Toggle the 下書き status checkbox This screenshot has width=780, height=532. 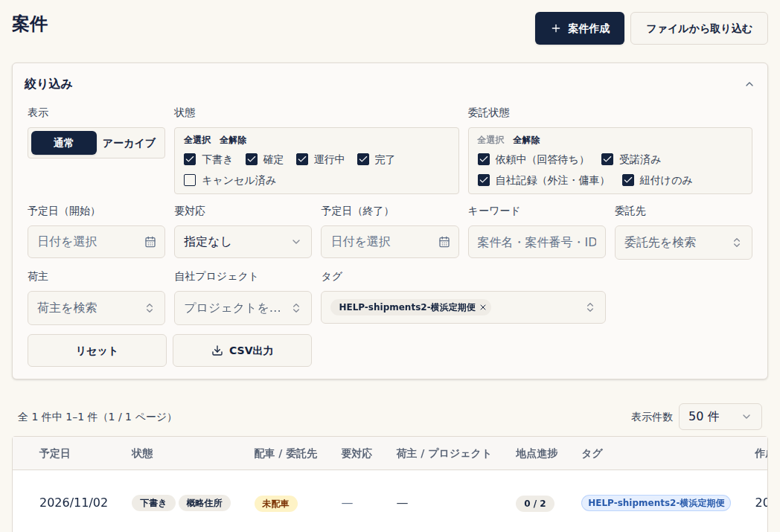pyautogui.click(x=190, y=159)
